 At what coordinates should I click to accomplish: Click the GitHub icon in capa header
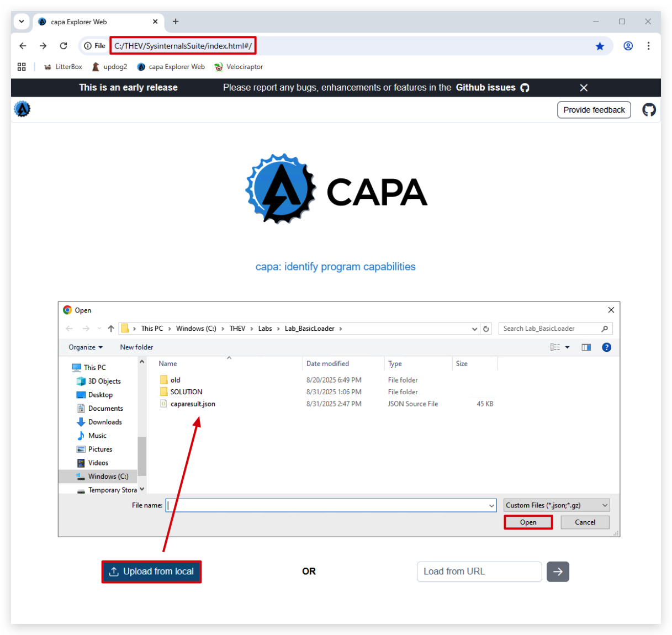click(x=649, y=110)
